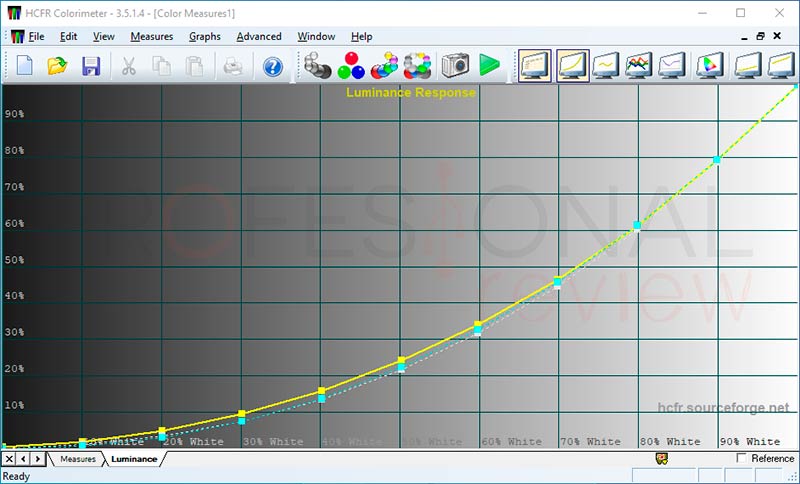Switch to the Measures tab
The width and height of the screenshot is (800, 484).
[x=78, y=459]
